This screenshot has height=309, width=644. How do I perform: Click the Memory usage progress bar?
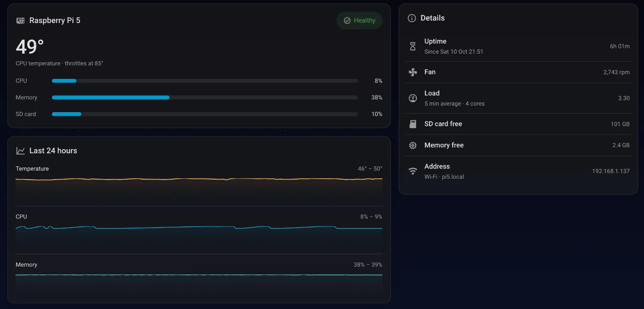205,97
